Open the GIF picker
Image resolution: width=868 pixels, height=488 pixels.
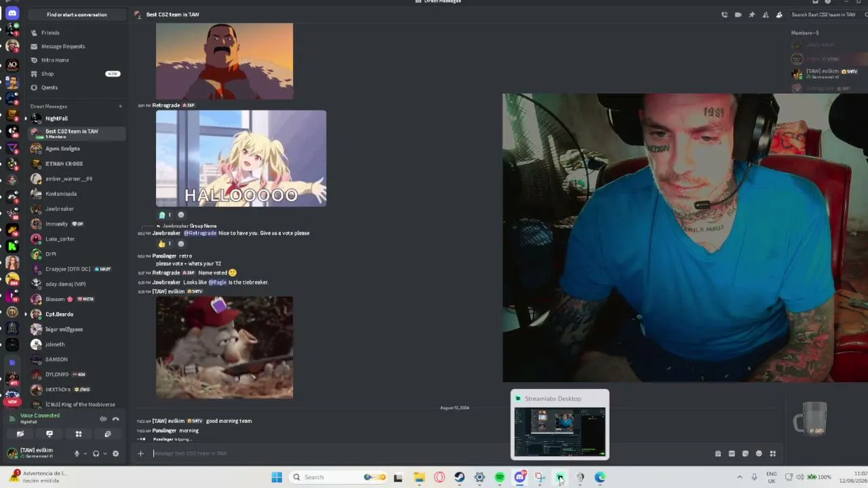(732, 453)
